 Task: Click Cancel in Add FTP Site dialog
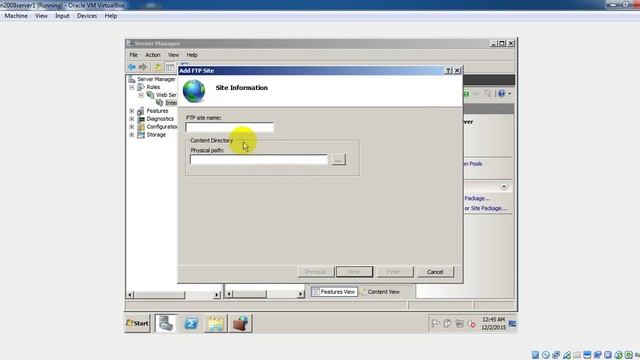[435, 272]
